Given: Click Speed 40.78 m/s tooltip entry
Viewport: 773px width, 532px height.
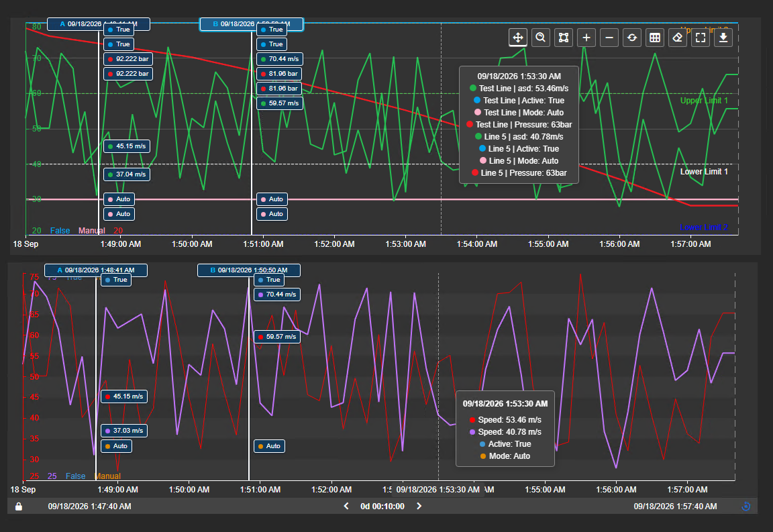Looking at the screenshot, I should (x=505, y=432).
